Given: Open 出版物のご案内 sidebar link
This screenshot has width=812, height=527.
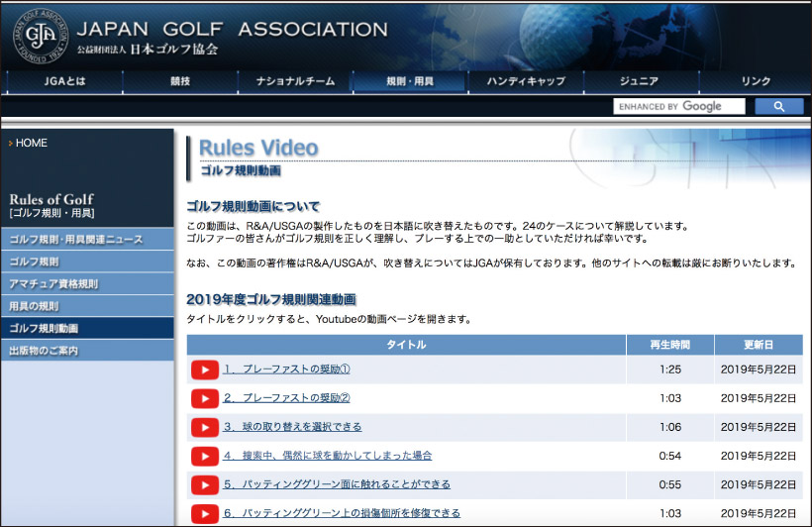Looking at the screenshot, I should [44, 351].
